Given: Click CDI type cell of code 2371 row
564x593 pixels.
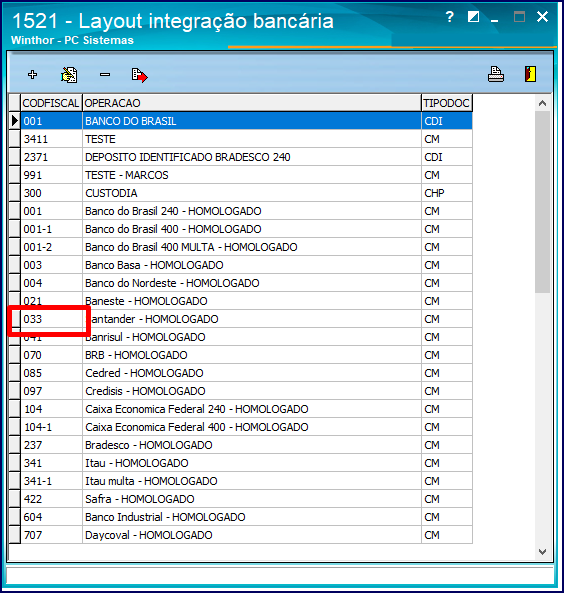Looking at the screenshot, I should coord(447,157).
